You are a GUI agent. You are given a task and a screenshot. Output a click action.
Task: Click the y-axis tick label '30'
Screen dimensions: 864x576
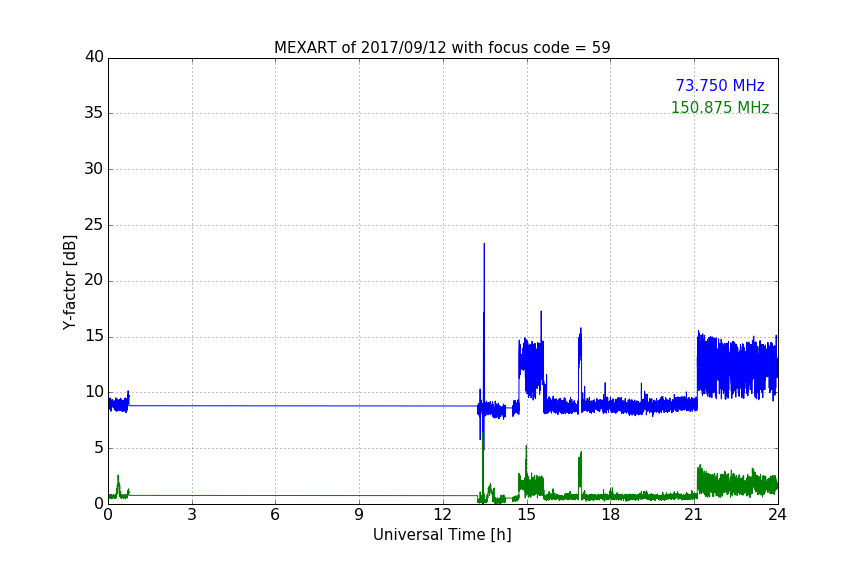click(x=94, y=169)
